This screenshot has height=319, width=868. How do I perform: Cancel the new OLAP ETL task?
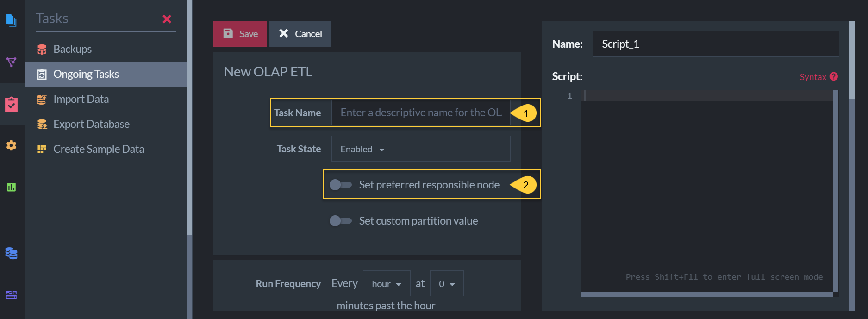point(300,34)
